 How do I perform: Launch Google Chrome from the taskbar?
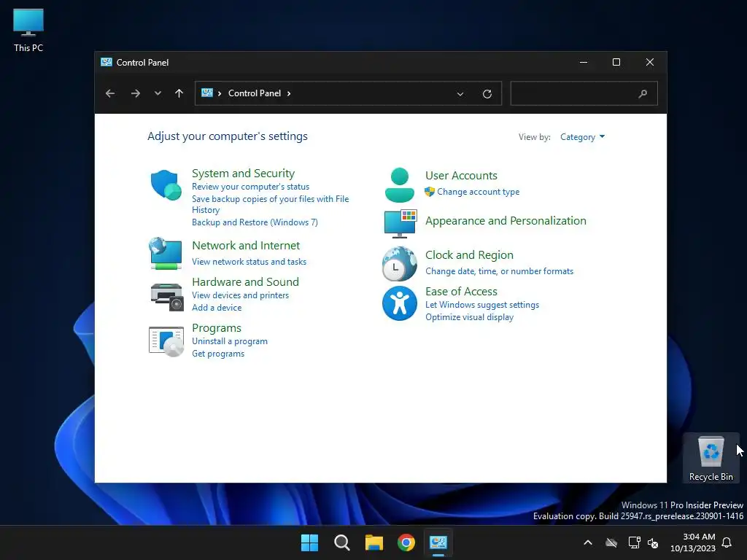(x=406, y=542)
